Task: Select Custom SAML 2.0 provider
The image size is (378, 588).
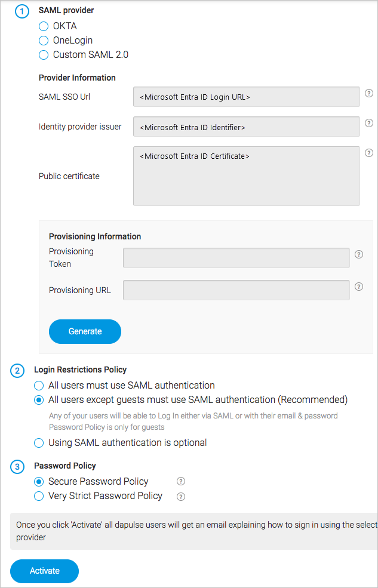Action: (42, 54)
